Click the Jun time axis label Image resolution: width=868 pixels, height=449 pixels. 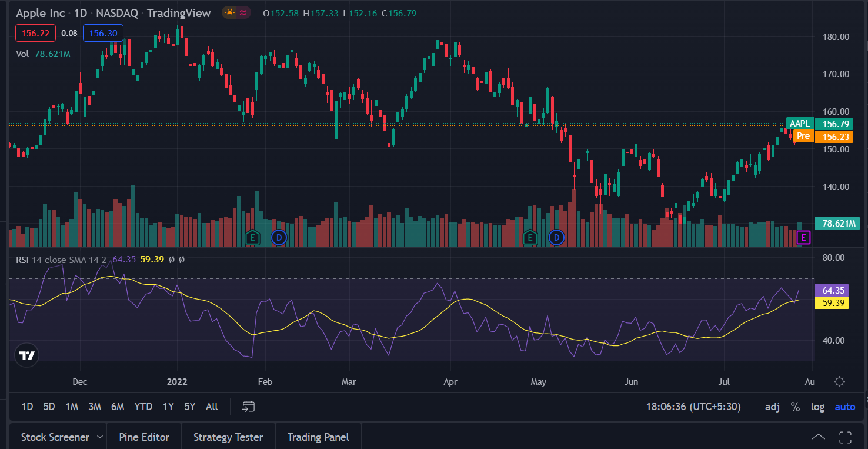[632, 381]
